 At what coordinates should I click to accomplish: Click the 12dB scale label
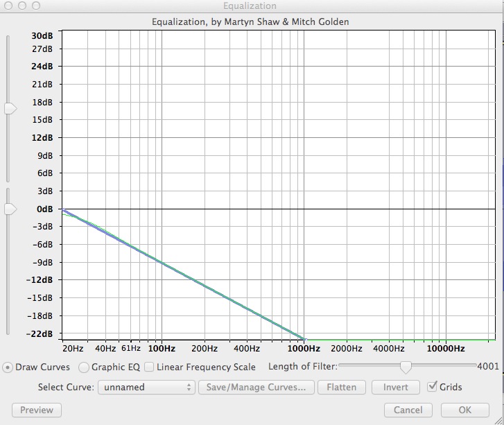42,137
